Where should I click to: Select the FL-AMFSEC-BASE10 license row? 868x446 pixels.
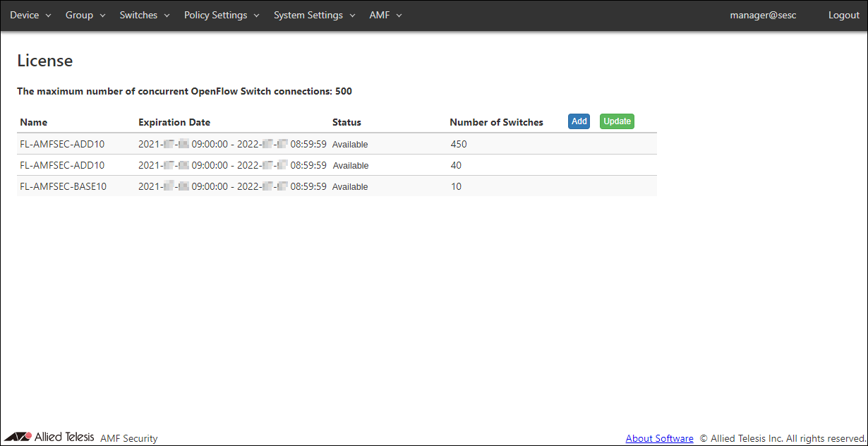point(64,186)
